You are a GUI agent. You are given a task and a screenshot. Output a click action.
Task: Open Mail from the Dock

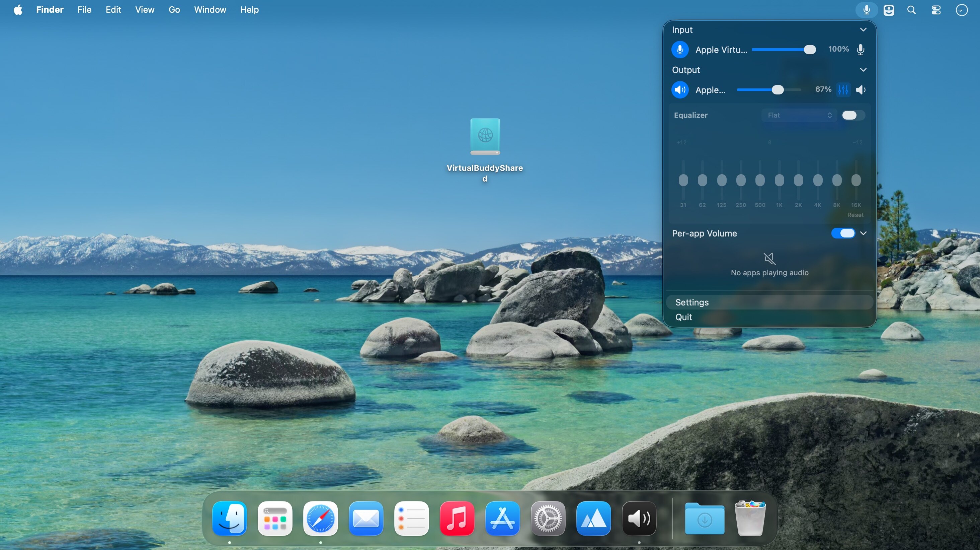pyautogui.click(x=366, y=519)
